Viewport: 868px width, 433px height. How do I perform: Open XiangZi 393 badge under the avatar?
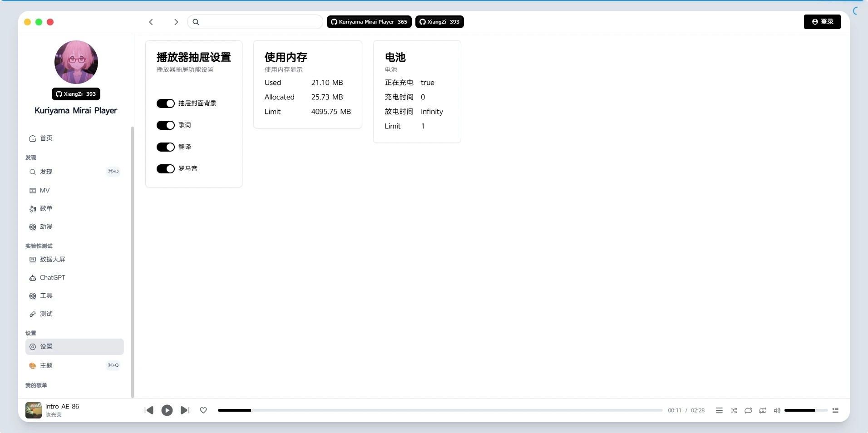click(76, 94)
